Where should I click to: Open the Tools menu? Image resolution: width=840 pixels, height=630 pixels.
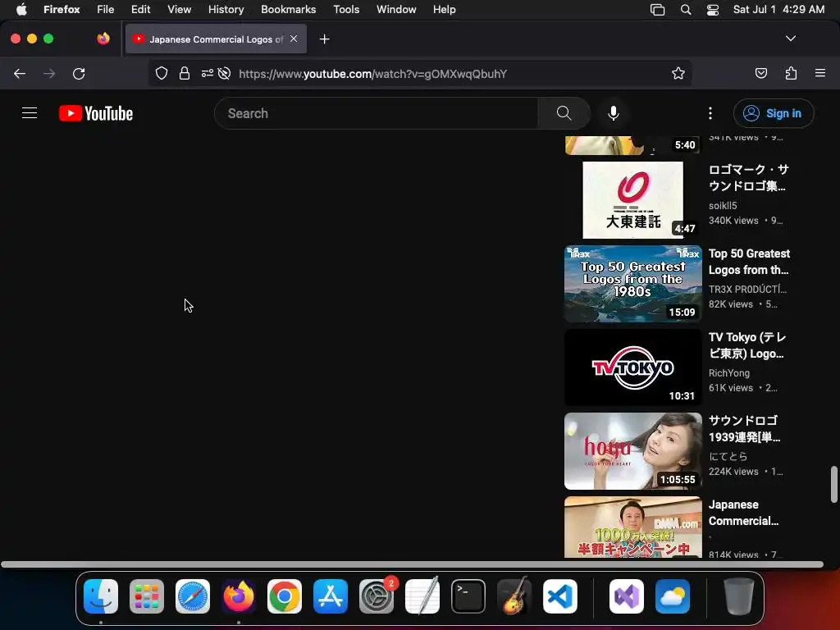[x=346, y=9]
